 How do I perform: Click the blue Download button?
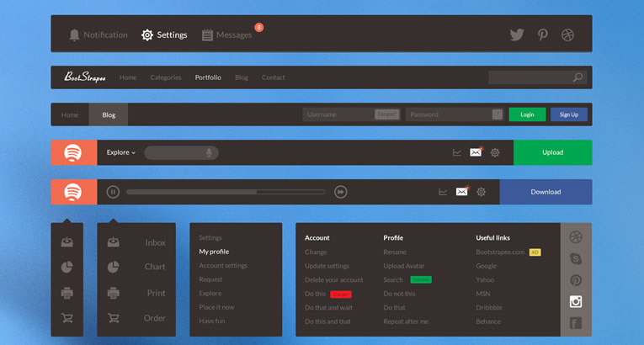tap(546, 192)
